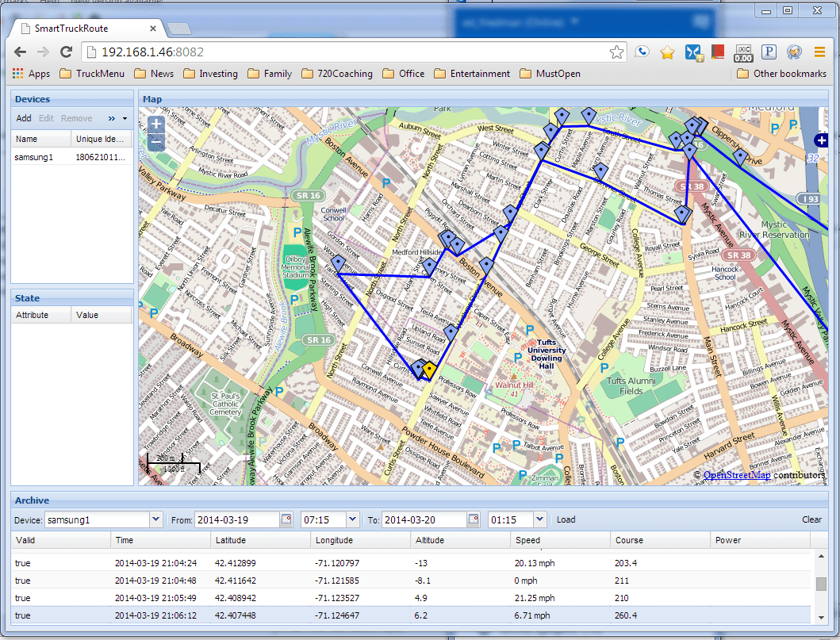Open the OpenStreetMap contributors link

(x=737, y=475)
